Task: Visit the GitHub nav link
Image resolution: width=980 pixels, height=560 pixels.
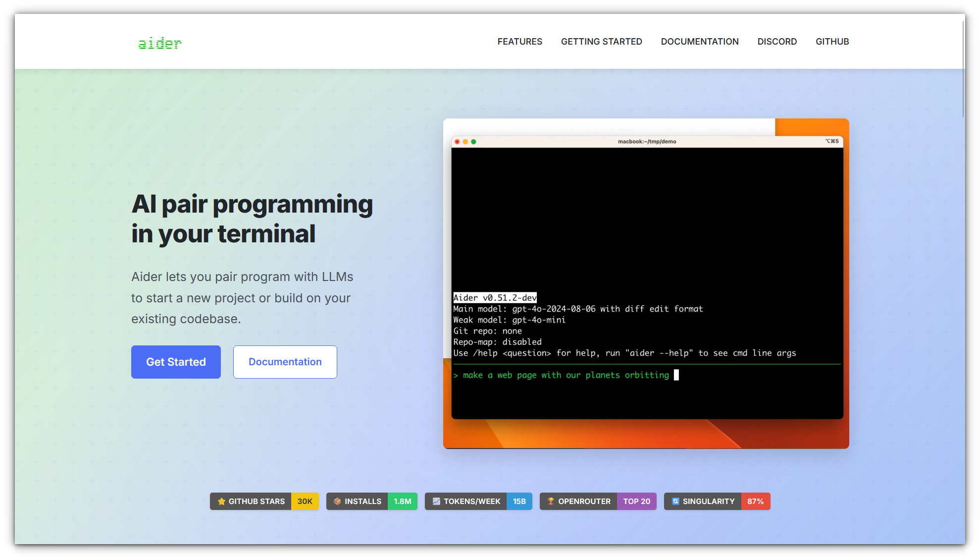Action: [832, 42]
